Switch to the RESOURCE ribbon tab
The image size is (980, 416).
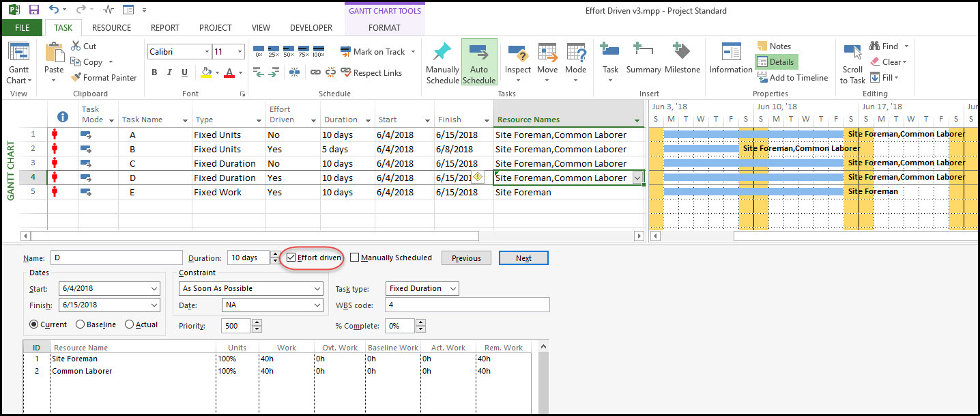tap(111, 28)
